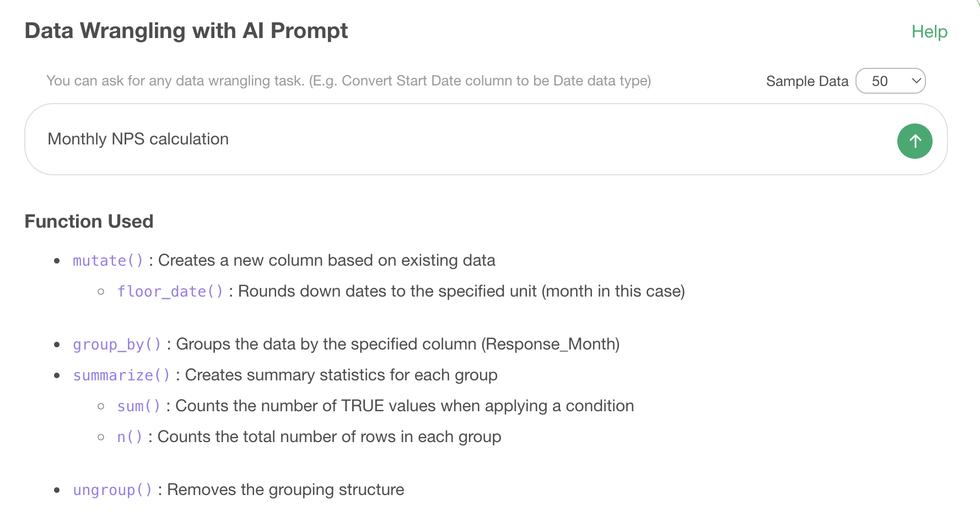Expand the Sample Data size dropdown

[x=890, y=81]
